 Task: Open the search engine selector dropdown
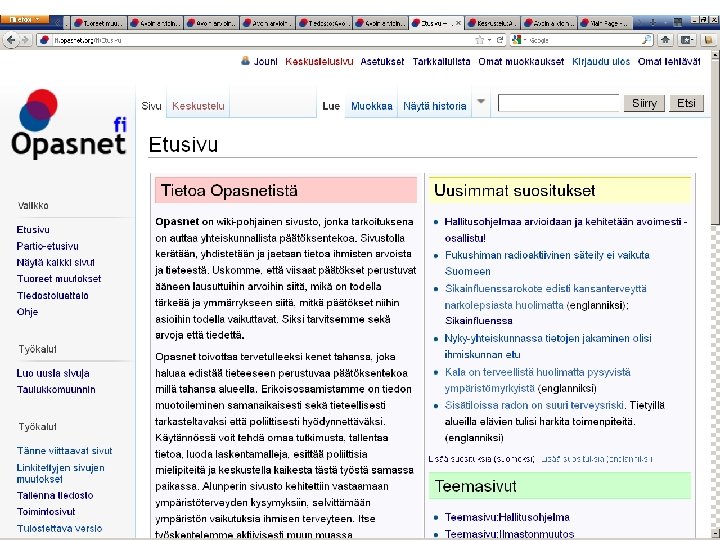[x=524, y=40]
